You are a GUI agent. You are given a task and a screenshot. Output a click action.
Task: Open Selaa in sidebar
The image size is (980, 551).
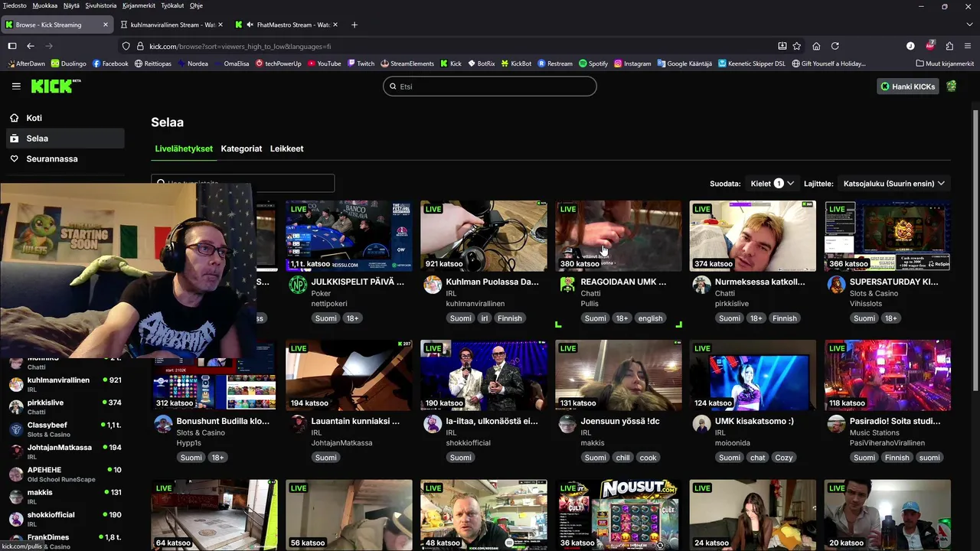65,139
